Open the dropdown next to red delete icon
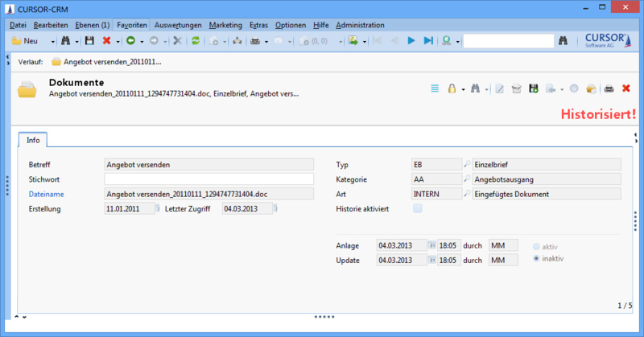 [118, 40]
